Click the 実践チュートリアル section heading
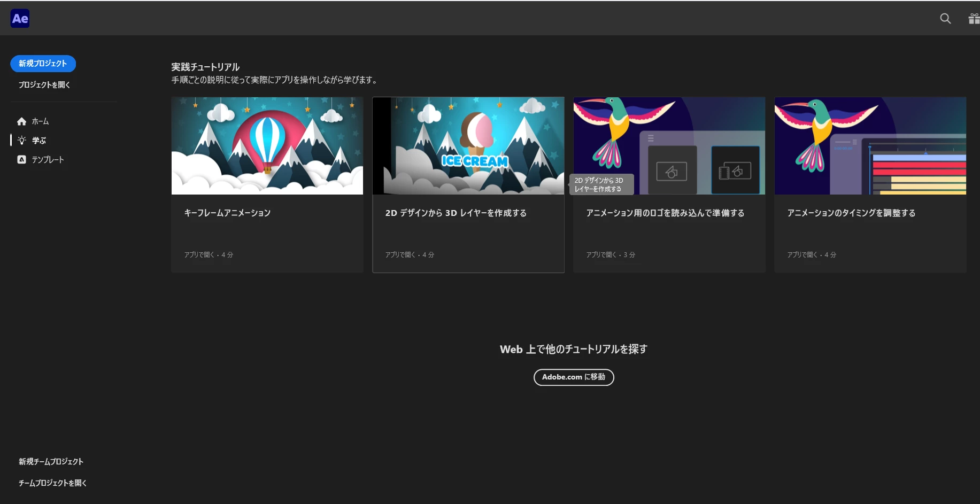 click(205, 67)
